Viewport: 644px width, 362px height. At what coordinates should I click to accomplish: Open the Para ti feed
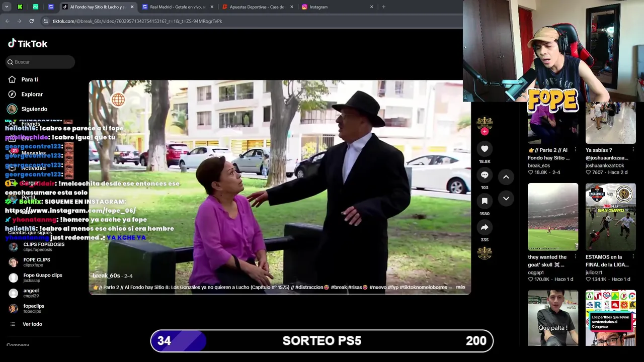point(30,79)
